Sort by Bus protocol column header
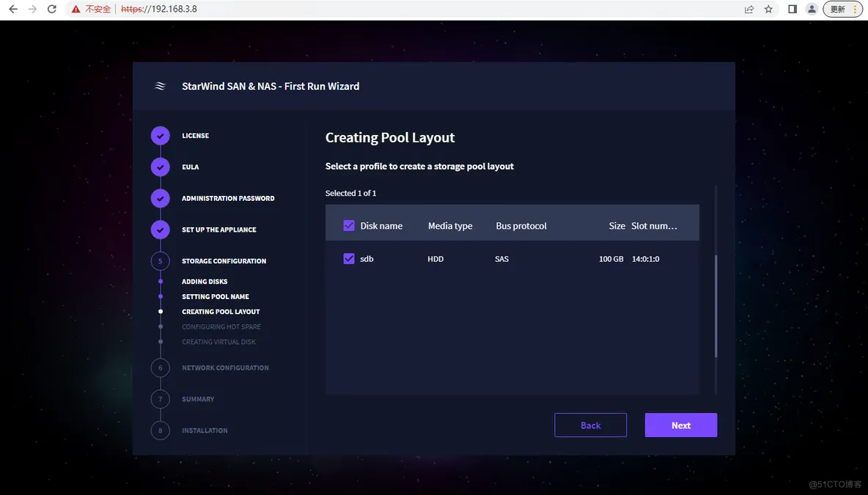 [x=521, y=226]
